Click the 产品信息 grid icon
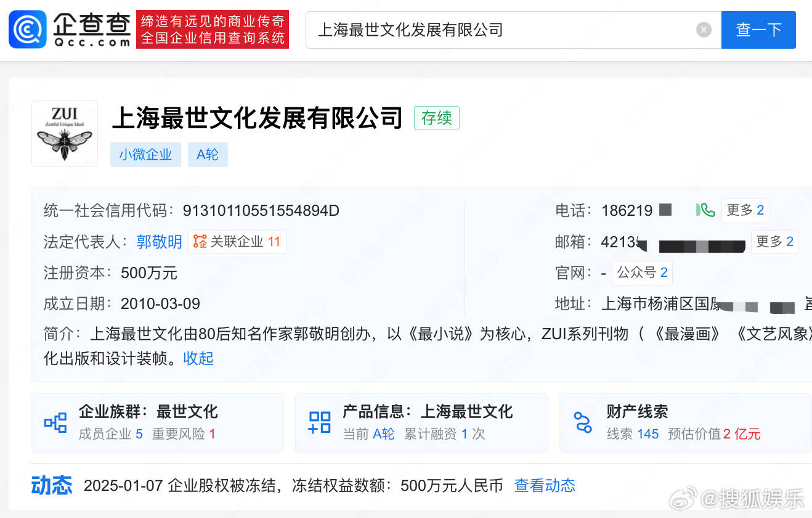The height and width of the screenshot is (518, 812). pyautogui.click(x=319, y=423)
